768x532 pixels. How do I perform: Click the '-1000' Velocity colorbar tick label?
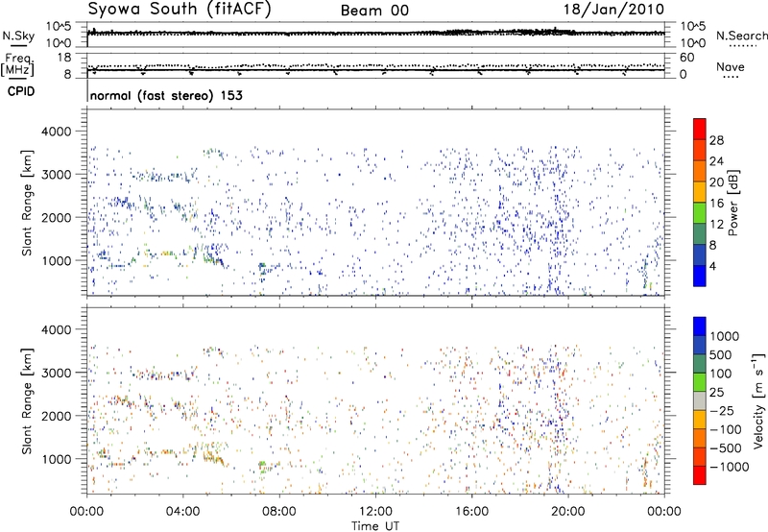pyautogui.click(x=729, y=467)
